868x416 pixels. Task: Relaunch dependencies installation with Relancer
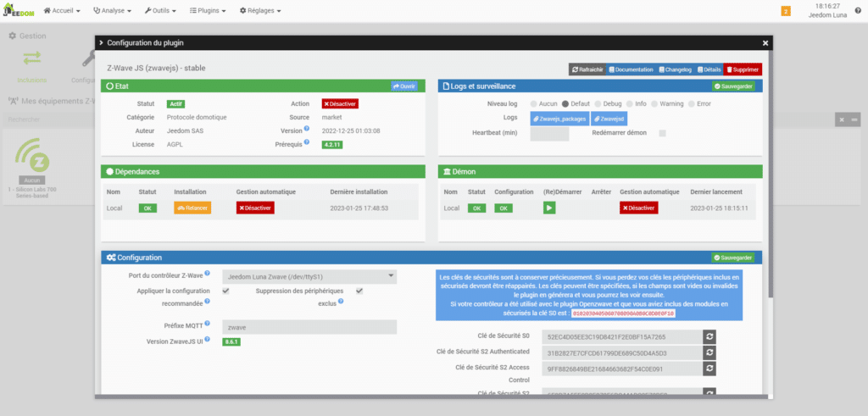point(192,208)
